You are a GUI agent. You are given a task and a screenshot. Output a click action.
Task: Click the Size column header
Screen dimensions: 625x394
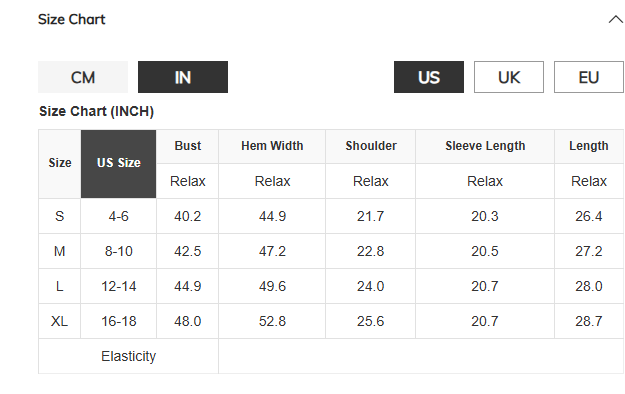pos(60,164)
